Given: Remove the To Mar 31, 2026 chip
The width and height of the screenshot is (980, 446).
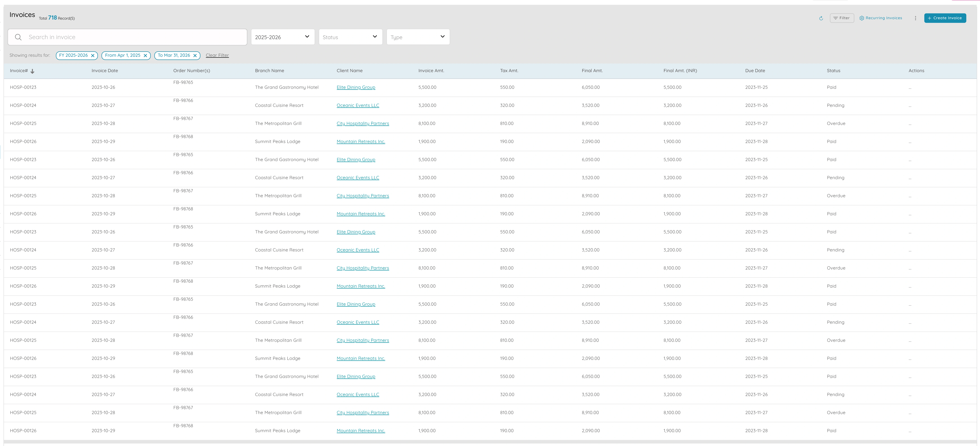Looking at the screenshot, I should pos(195,56).
